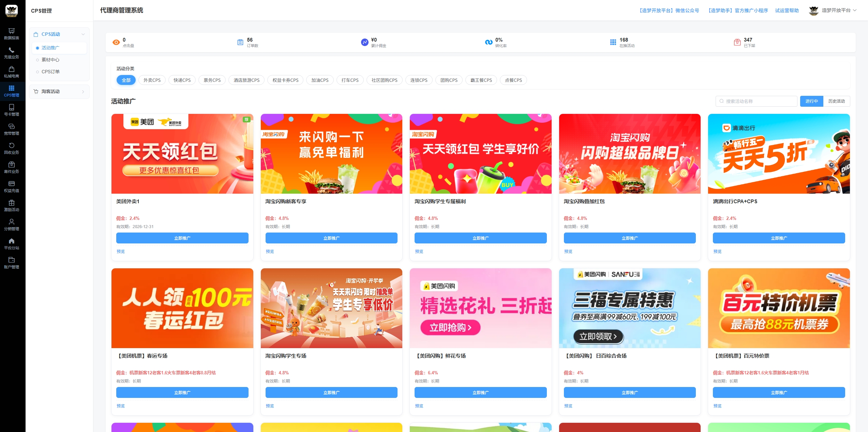868x432 pixels.
Task: Open 激励活动 sidebar item
Action: click(x=12, y=206)
